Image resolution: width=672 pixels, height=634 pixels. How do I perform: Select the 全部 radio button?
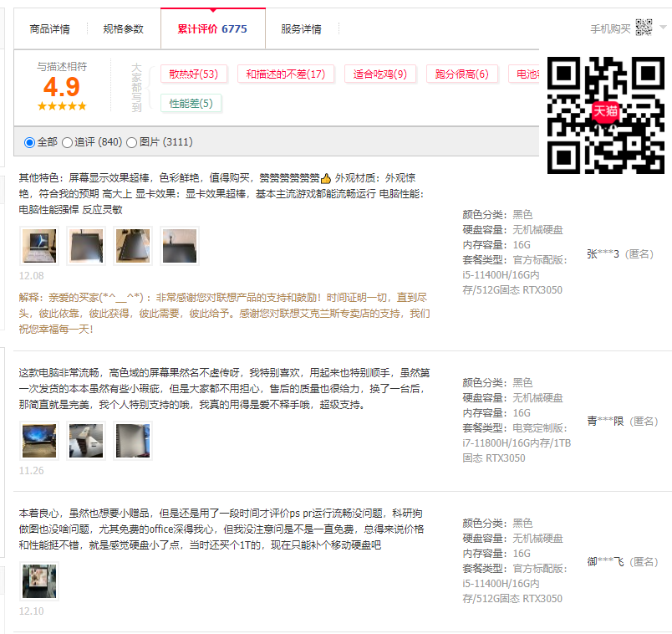coord(30,143)
